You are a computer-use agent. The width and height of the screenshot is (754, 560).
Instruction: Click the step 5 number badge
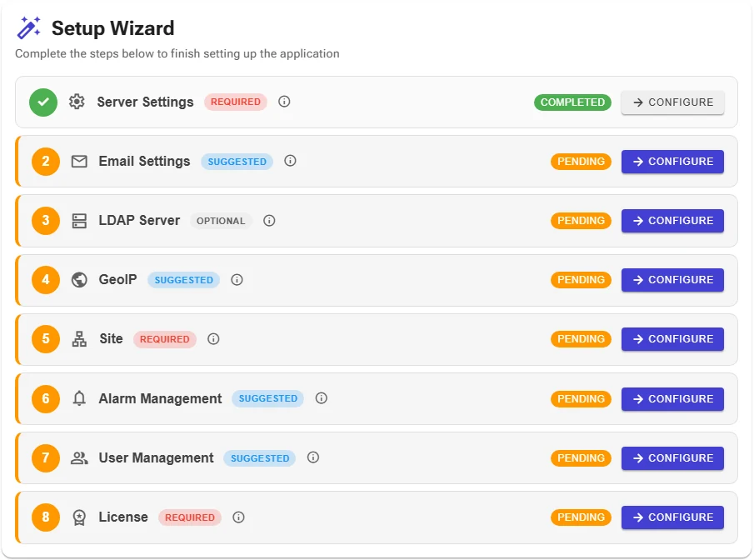[x=46, y=338]
